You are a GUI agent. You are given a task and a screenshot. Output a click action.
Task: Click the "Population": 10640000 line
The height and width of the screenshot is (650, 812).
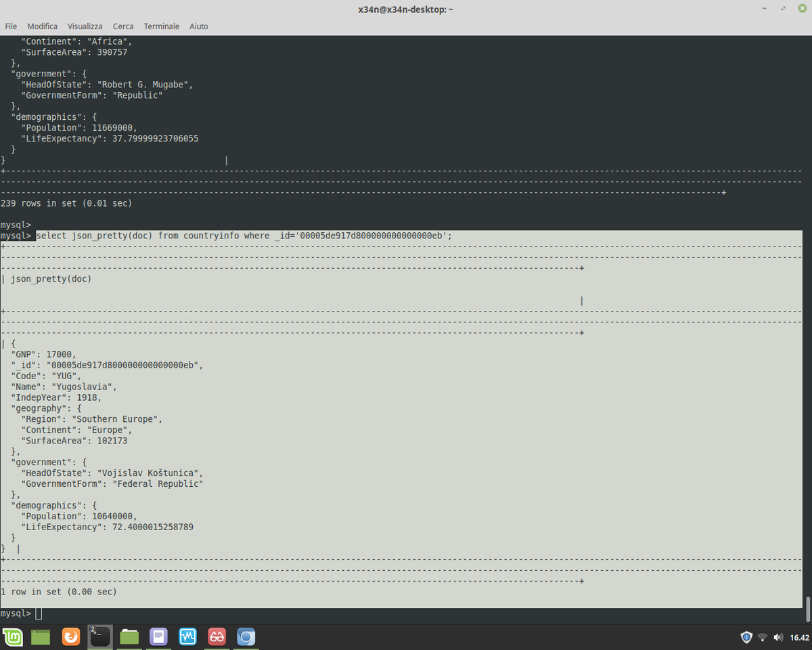78,517
